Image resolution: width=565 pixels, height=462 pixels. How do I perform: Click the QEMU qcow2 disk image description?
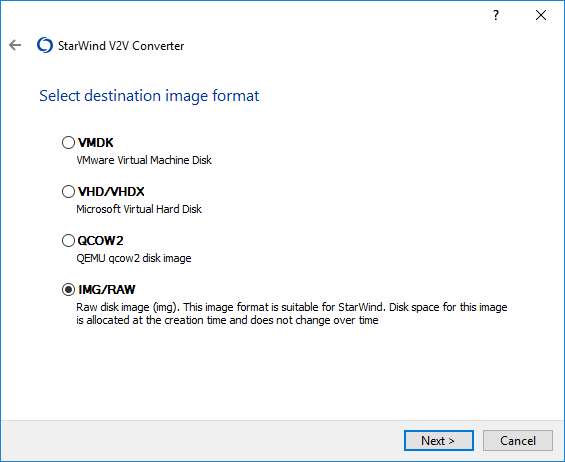[134, 258]
